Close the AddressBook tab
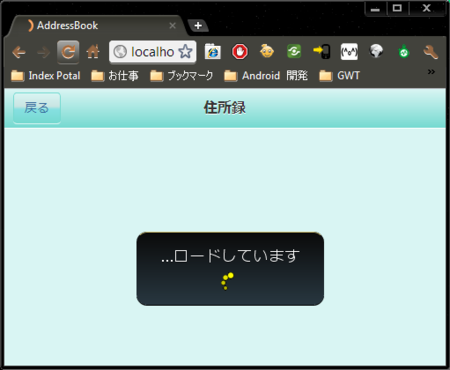Screen dimensions: 450x370 click(172, 26)
